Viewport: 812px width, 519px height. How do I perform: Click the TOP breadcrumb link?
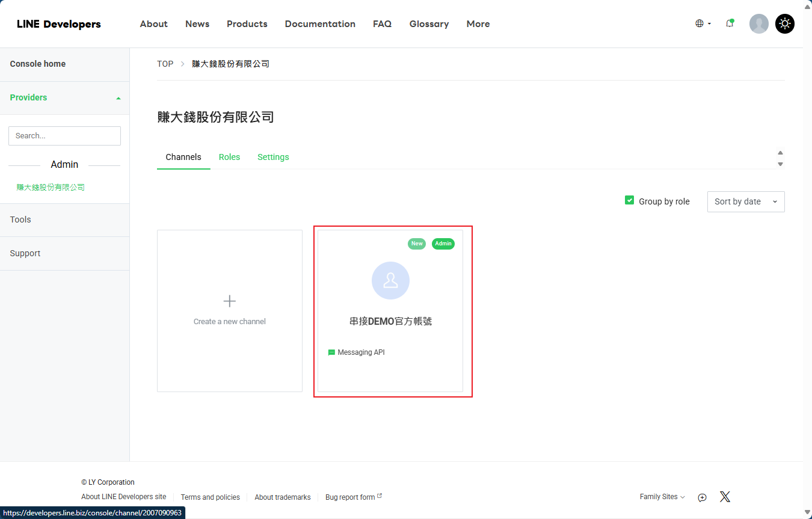(165, 64)
